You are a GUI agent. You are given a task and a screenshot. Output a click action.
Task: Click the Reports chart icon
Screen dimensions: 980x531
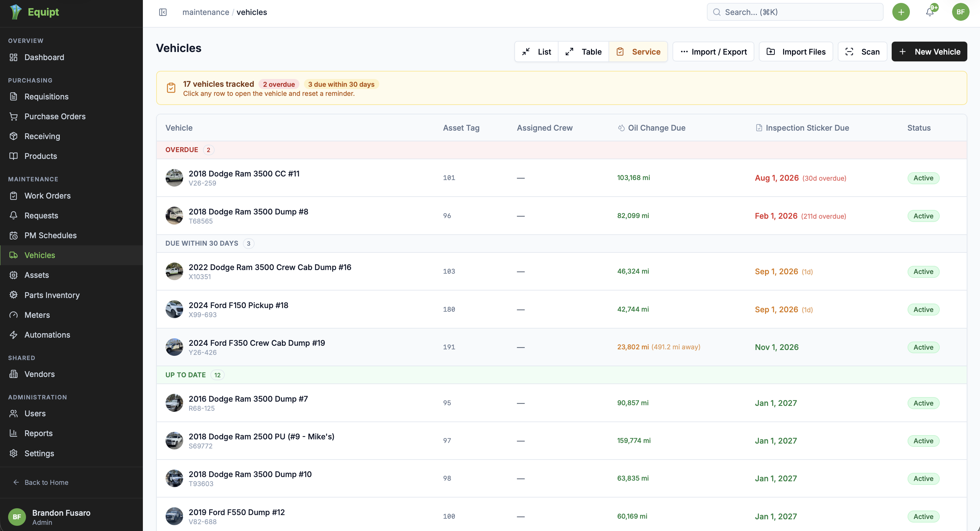pyautogui.click(x=14, y=433)
